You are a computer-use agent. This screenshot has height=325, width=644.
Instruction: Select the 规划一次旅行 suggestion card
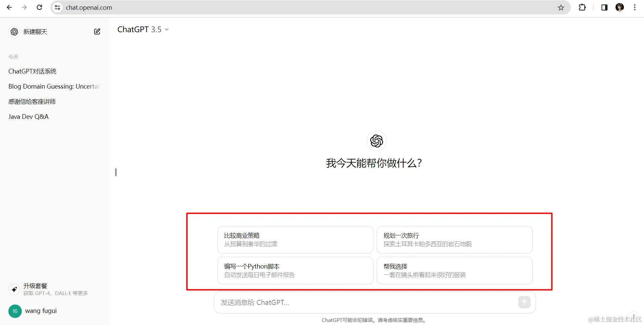454,240
